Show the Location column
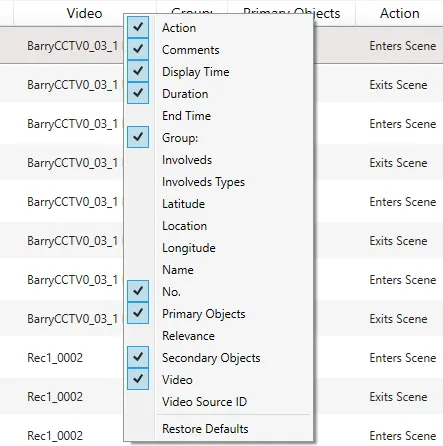 coord(184,226)
